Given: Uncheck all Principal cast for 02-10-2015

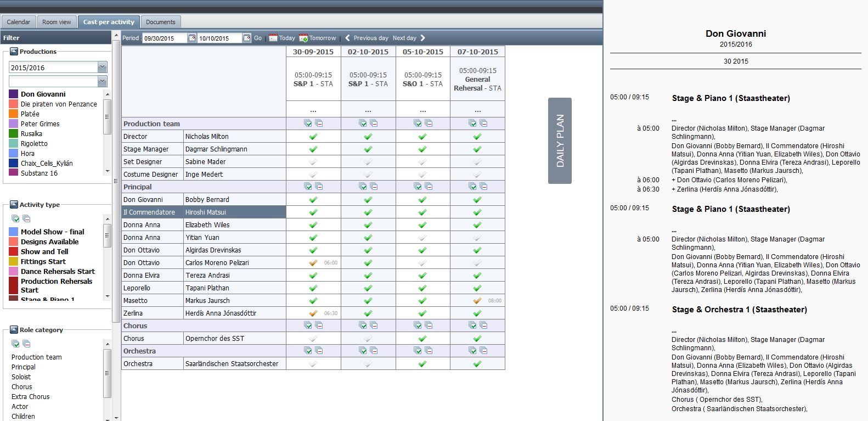Looking at the screenshot, I should pyautogui.click(x=374, y=187).
